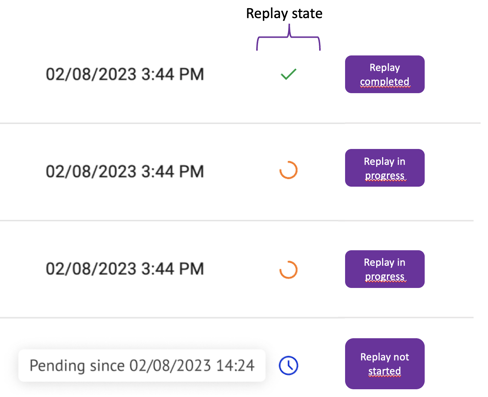Click the 14:24 time in the pending tooltip
This screenshot has width=488, height=397.
(235, 366)
